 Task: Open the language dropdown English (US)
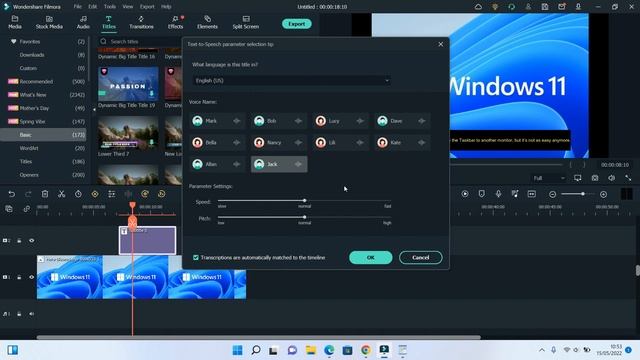tap(292, 80)
